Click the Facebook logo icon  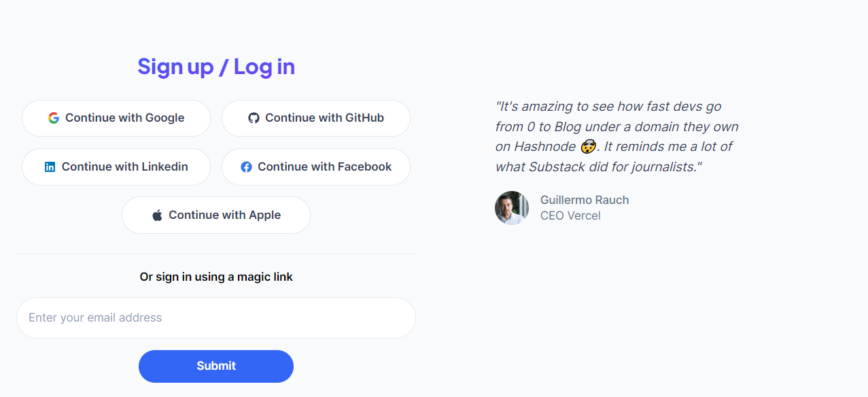(x=246, y=167)
